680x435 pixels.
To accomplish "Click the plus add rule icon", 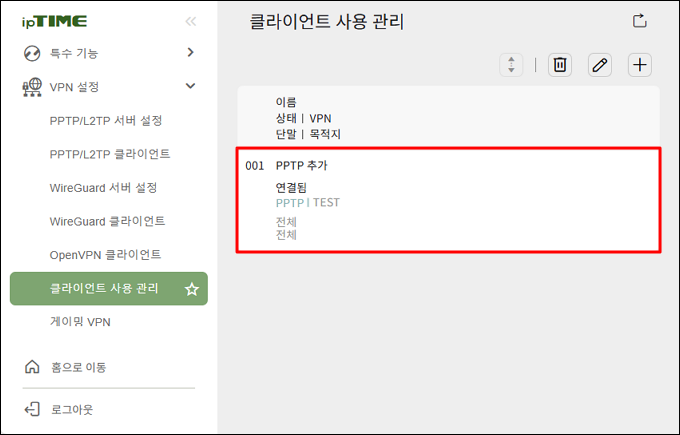I will pos(640,65).
